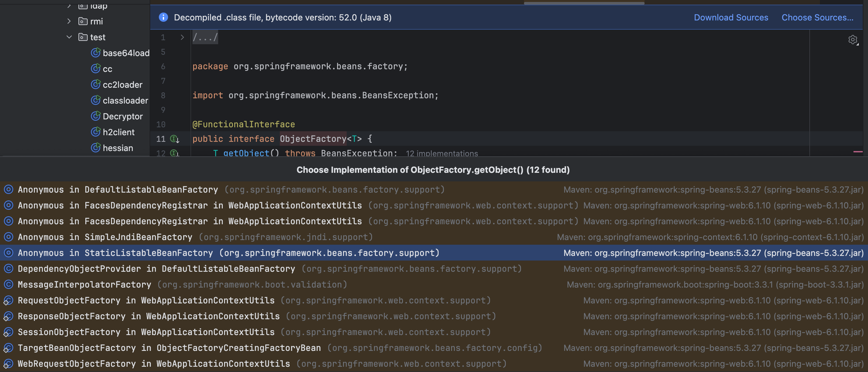Click the Download Sources link
Viewport: 868px width, 372px height.
click(x=731, y=17)
